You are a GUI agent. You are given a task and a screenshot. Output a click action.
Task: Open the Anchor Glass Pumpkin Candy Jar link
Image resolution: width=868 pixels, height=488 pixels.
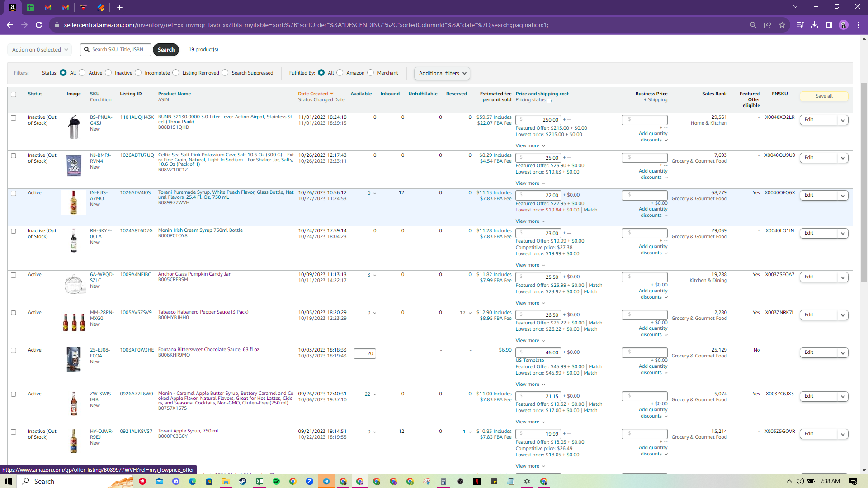coord(194,274)
